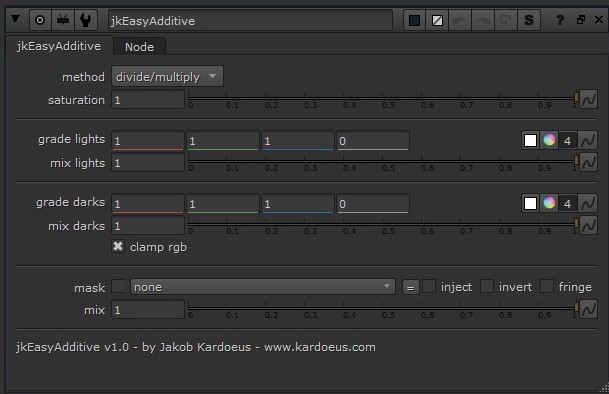The width and height of the screenshot is (609, 394).
Task: Uncheck the clamp rgb checkbox
Action: [118, 246]
